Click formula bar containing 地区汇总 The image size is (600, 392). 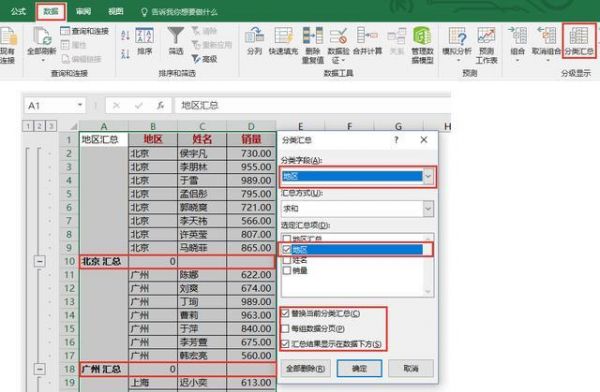point(312,106)
